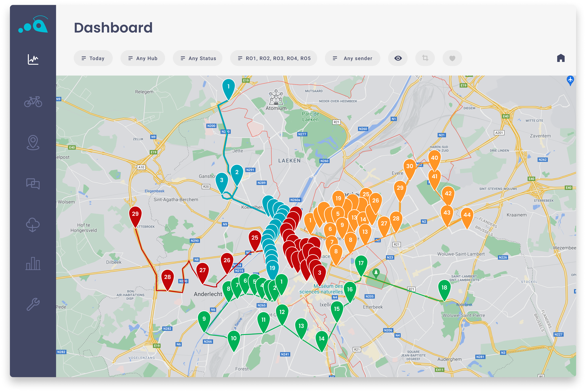This screenshot has width=586, height=392.
Task: Expand the Any sender filter
Action: [352, 58]
